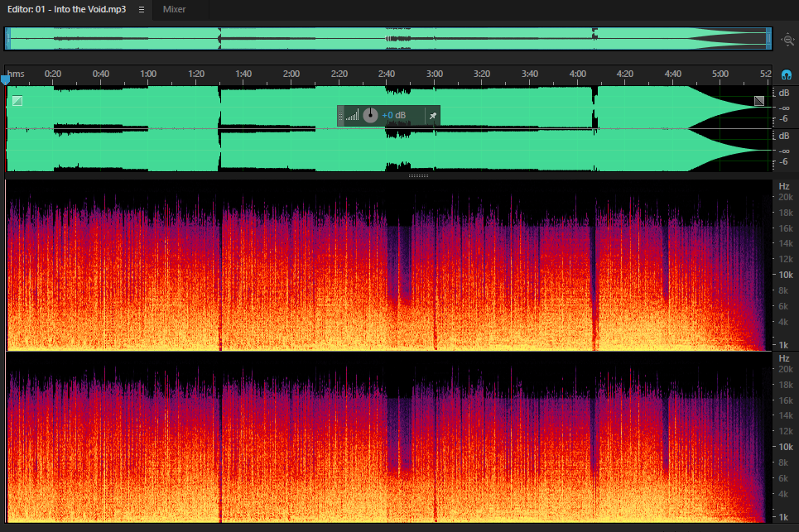The height and width of the screenshot is (532, 799).
Task: Click the 10k mark on upper spectrogram scale
Action: coord(785,275)
